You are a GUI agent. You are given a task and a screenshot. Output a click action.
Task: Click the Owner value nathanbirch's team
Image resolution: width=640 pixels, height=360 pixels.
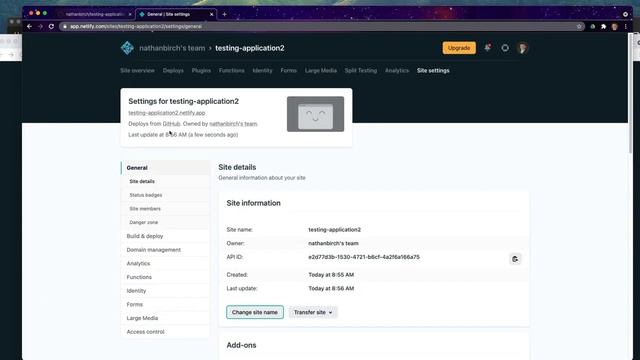pos(333,243)
